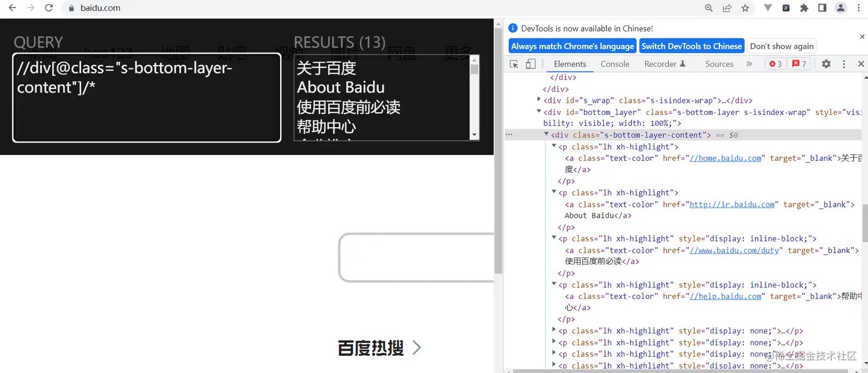Image resolution: width=868 pixels, height=373 pixels.
Task: Collapse the s-bottom-layer-content div
Action: (547, 135)
